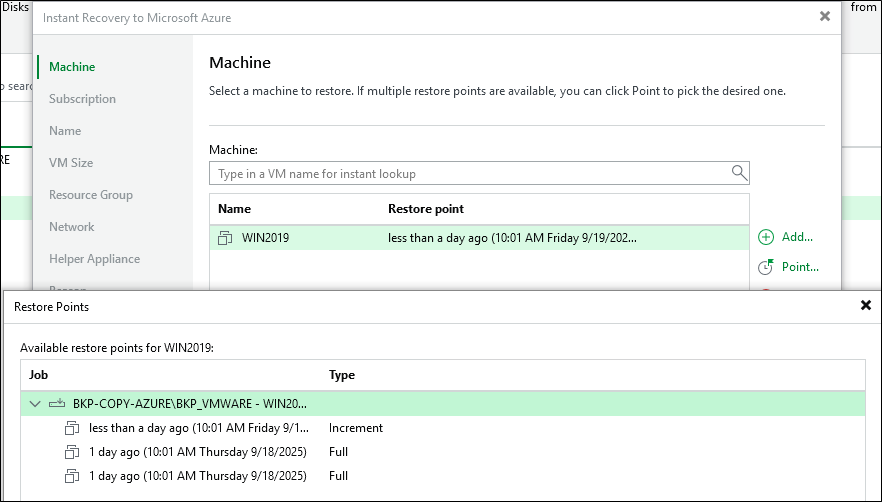
Task: Switch to the Resource Group step
Action: point(90,195)
